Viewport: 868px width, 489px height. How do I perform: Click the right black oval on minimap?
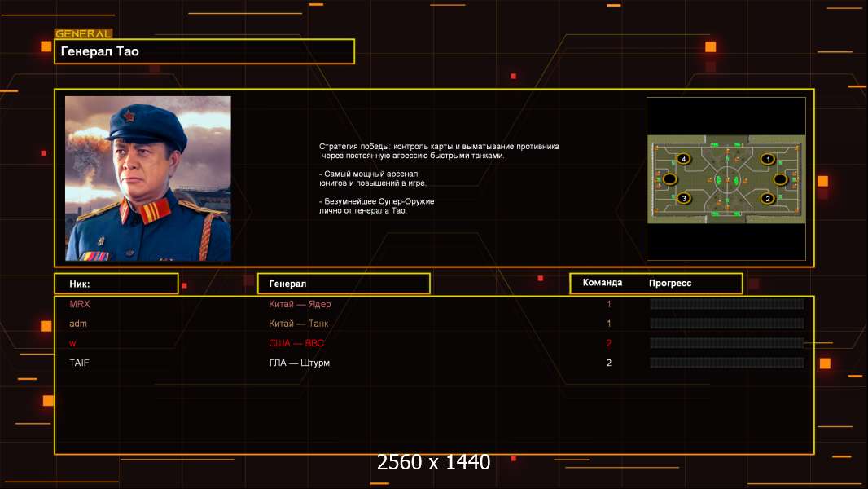click(781, 178)
